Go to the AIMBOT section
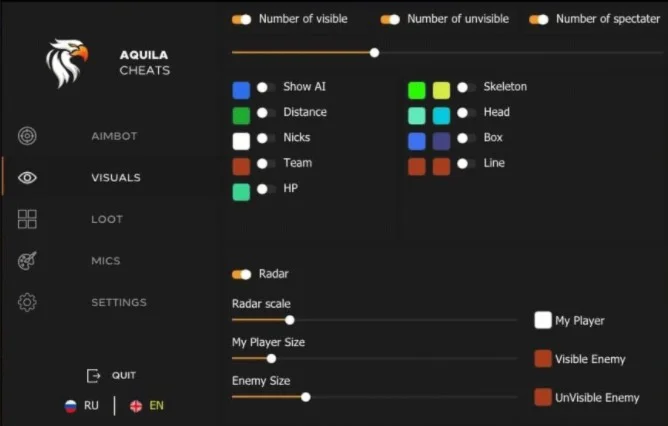The width and height of the screenshot is (668, 426). coord(114,136)
